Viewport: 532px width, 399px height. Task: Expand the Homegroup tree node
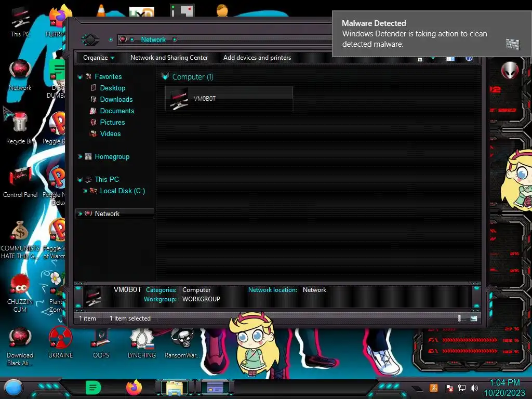tap(80, 157)
